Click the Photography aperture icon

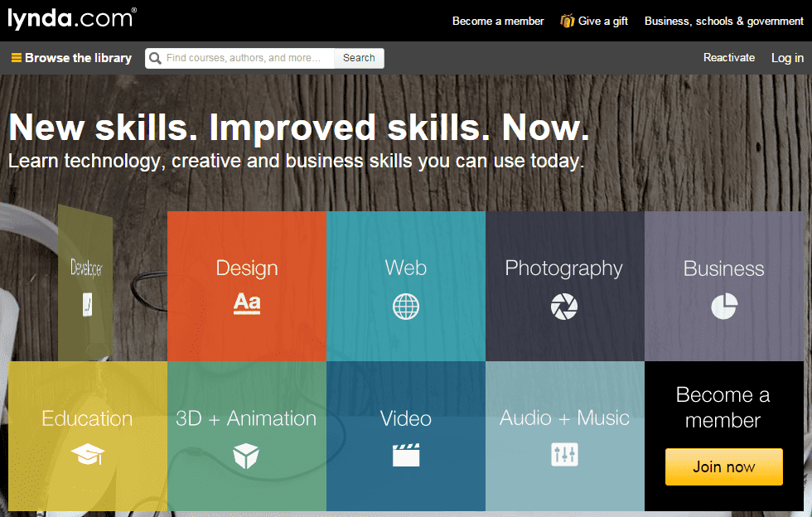click(x=564, y=307)
